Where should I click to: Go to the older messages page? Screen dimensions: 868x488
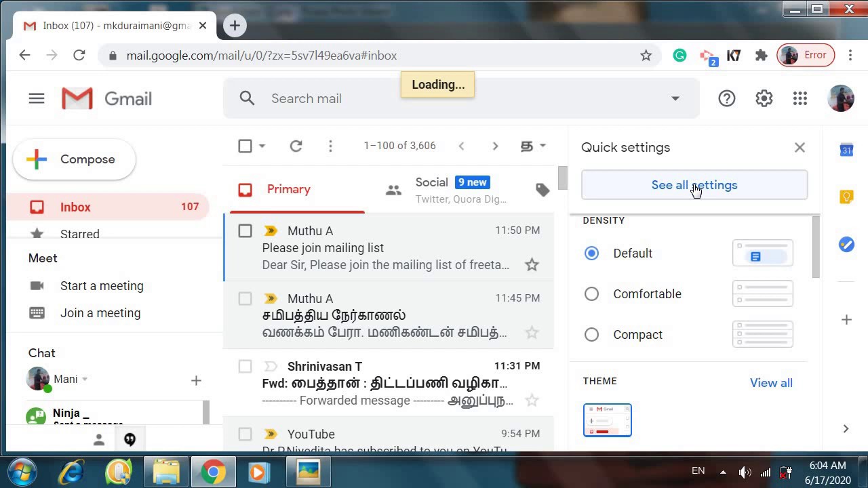[x=495, y=146]
